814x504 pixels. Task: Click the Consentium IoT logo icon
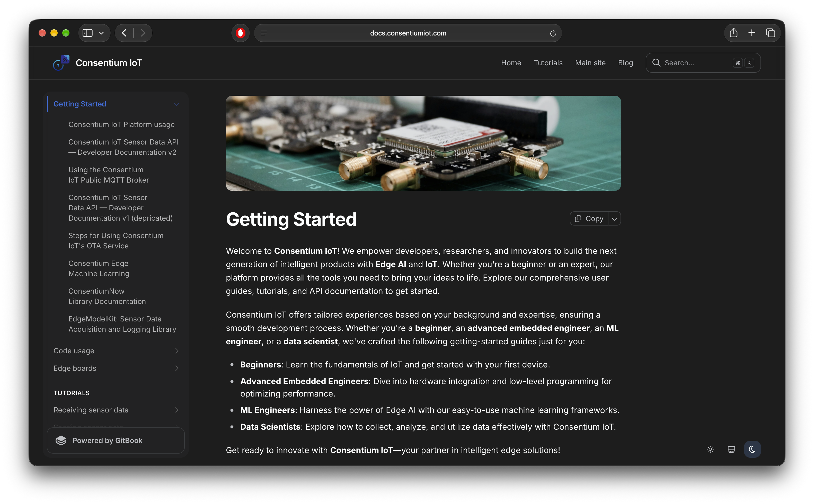(x=61, y=63)
